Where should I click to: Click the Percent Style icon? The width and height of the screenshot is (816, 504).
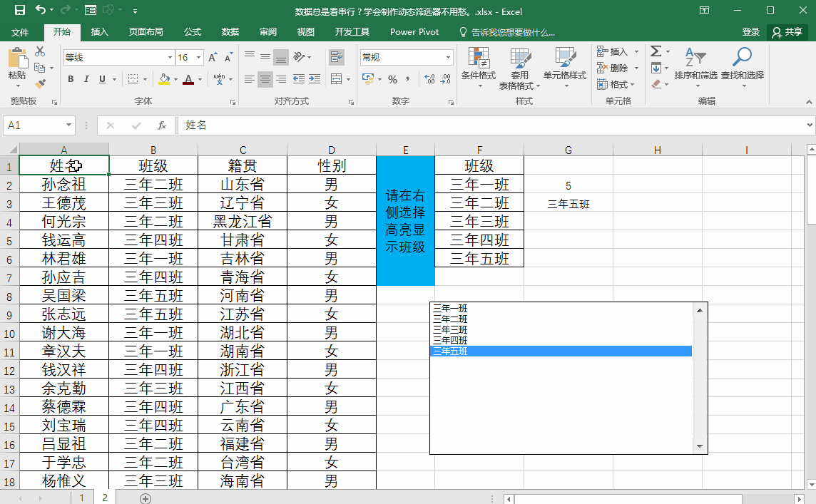[393, 79]
